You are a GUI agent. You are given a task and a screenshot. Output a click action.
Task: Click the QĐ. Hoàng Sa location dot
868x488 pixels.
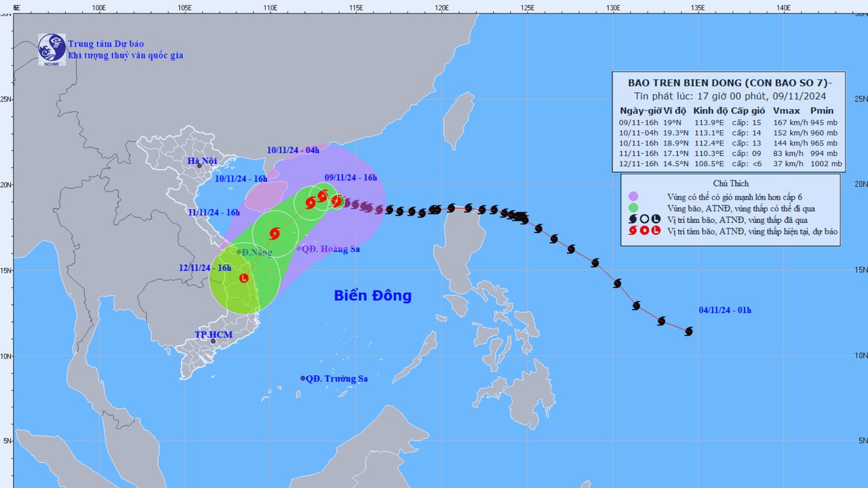click(x=298, y=249)
